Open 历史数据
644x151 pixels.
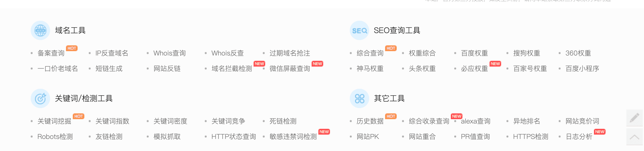(370, 121)
